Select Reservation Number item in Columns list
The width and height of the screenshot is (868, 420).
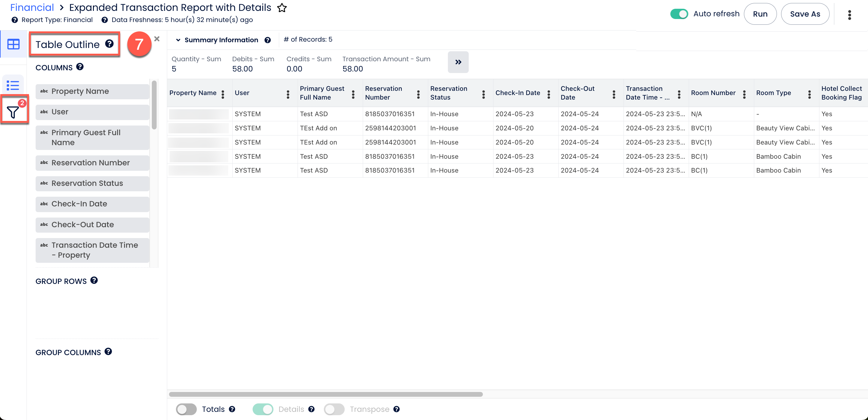92,163
